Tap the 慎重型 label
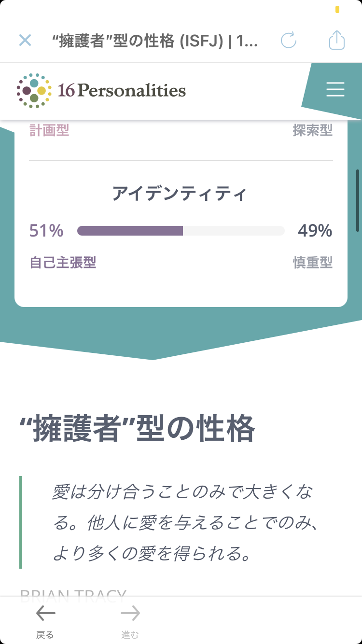The image size is (362, 644). 313,263
